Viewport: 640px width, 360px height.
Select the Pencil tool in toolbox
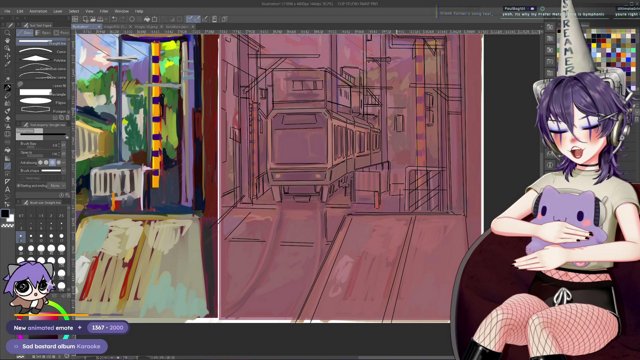(x=7, y=96)
